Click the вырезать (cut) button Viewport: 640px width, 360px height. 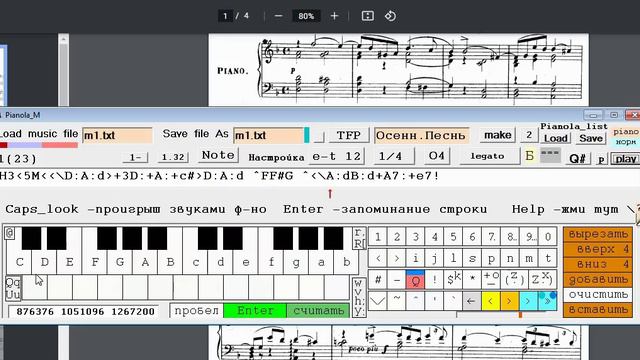click(x=598, y=234)
